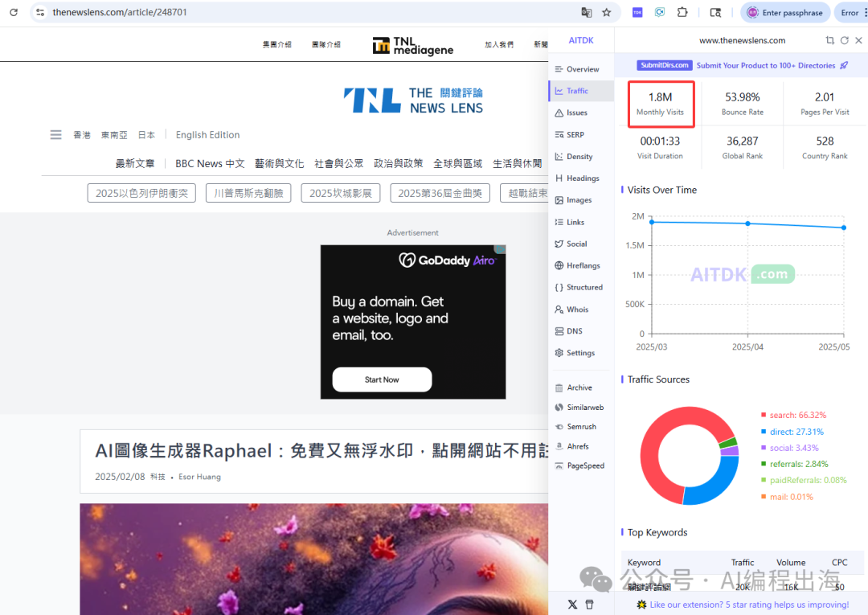Click the 川普馬斯克翻臉 topic tag
Image resolution: width=868 pixels, height=615 pixels.
[248, 193]
